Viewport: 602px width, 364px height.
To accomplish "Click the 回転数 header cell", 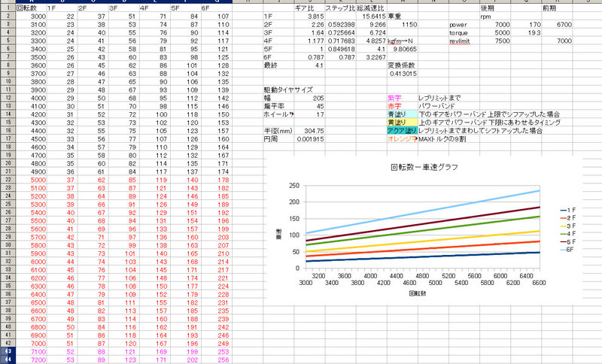I will click(x=26, y=7).
